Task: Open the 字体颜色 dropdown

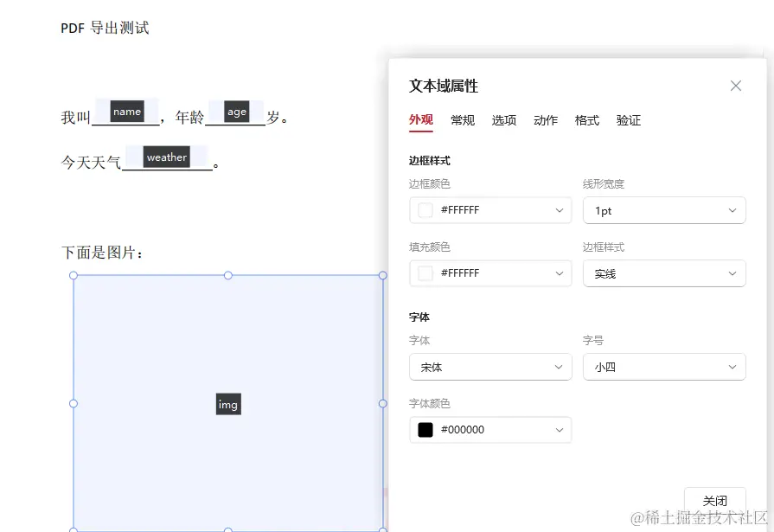Action: click(489, 430)
